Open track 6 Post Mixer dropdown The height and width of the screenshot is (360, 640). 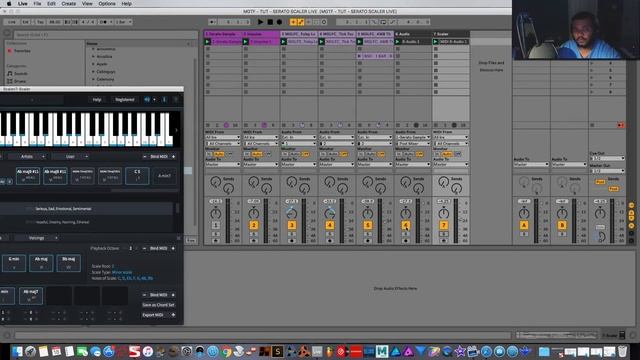413,144
